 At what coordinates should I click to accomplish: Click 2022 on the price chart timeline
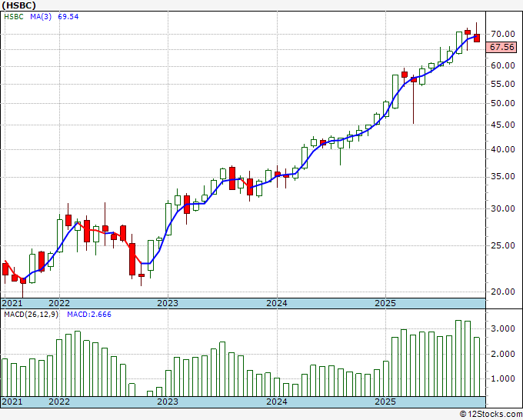pos(59,303)
